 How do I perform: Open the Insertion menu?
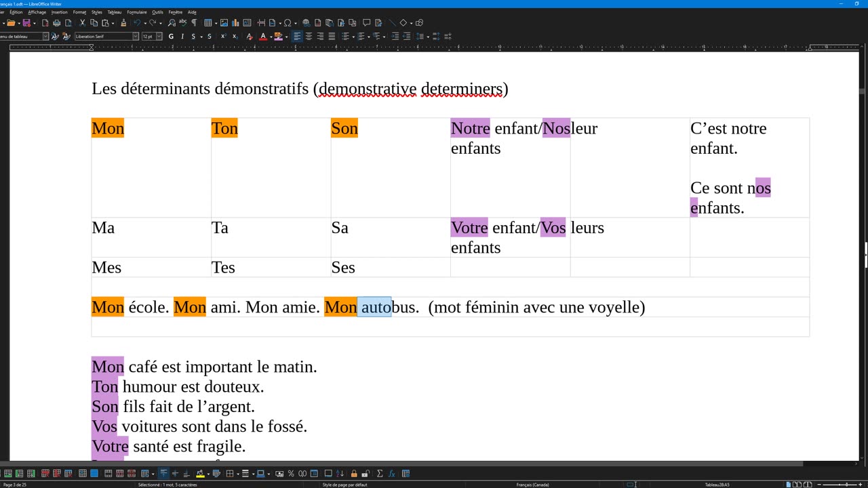(x=60, y=12)
